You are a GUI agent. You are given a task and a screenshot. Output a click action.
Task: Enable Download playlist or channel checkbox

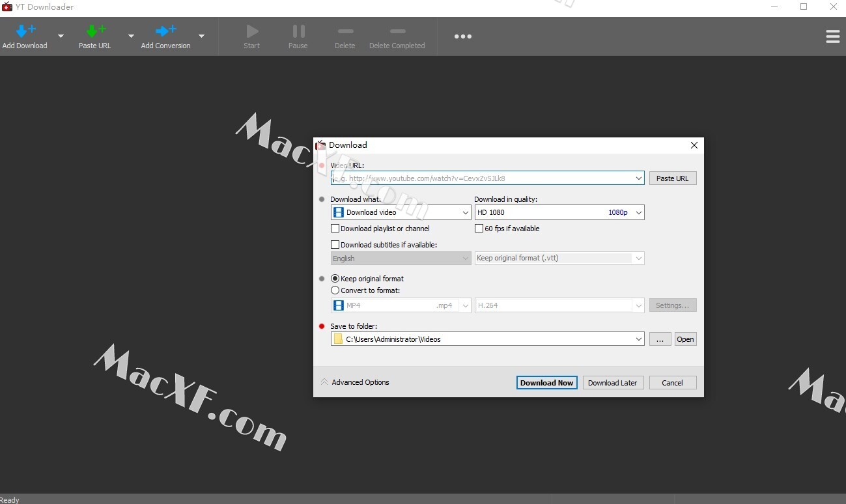pyautogui.click(x=335, y=229)
